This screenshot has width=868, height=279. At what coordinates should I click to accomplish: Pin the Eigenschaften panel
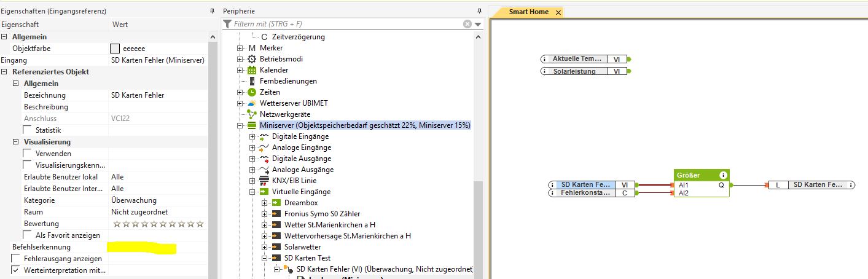click(212, 11)
